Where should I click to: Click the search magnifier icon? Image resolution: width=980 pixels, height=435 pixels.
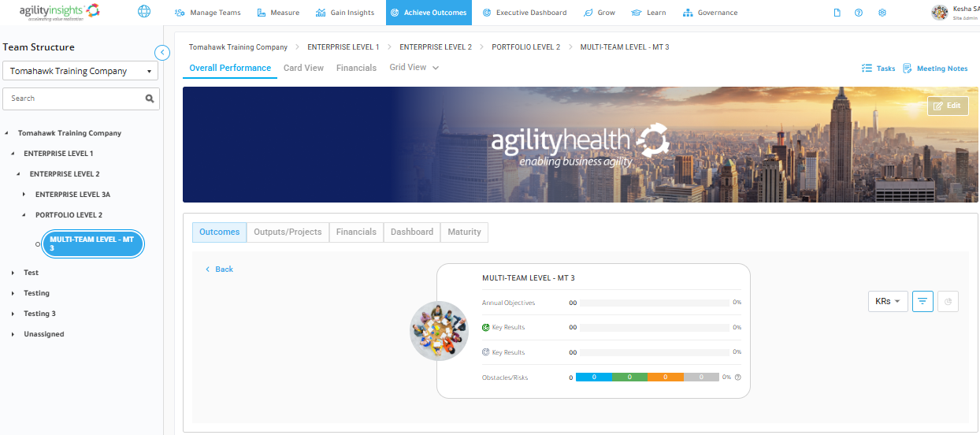[x=150, y=99]
